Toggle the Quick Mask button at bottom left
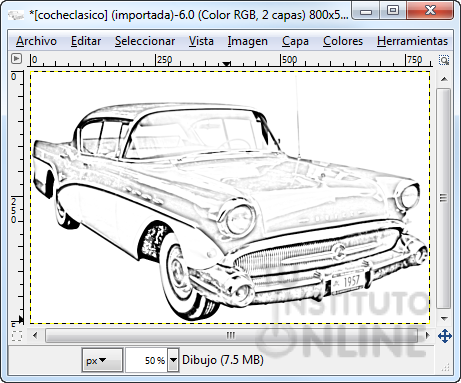Image resolution: width=461 pixels, height=383 pixels. pos(17,336)
